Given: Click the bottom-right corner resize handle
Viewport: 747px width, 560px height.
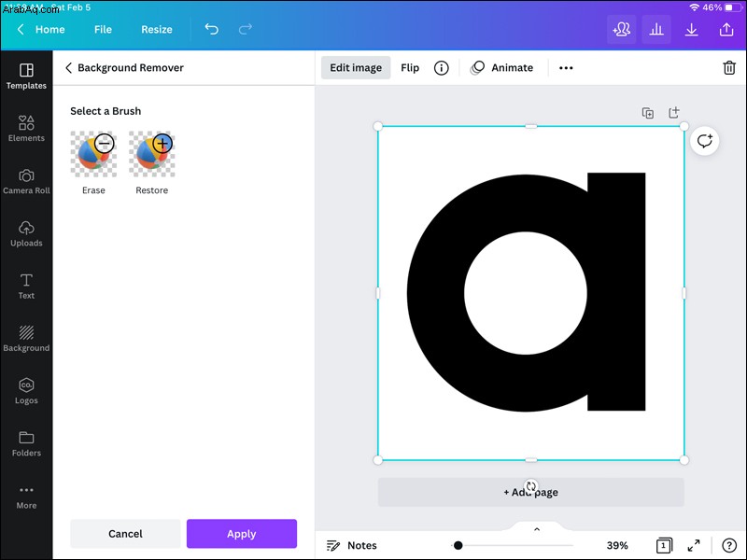Looking at the screenshot, I should 684,460.
